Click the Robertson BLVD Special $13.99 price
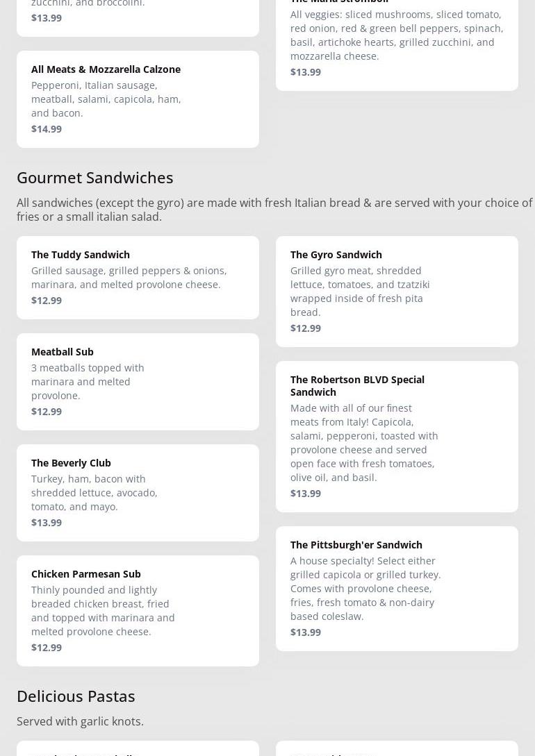The height and width of the screenshot is (756, 535). 306,494
